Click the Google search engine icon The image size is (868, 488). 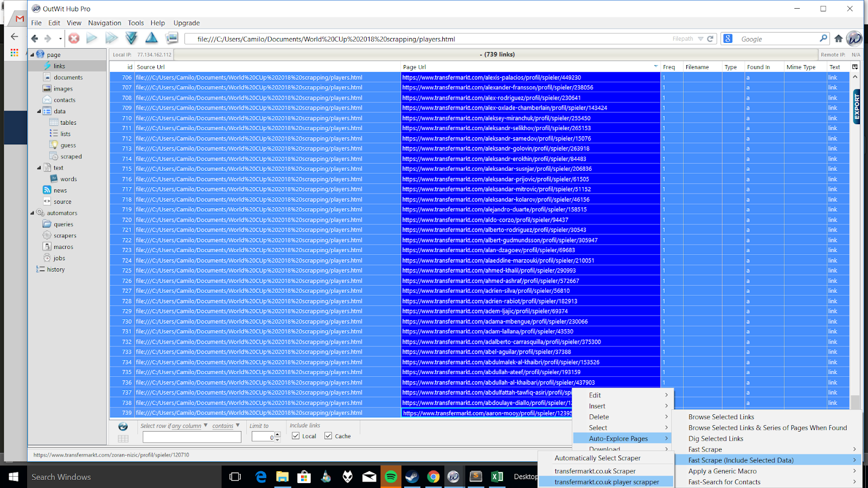click(x=728, y=38)
